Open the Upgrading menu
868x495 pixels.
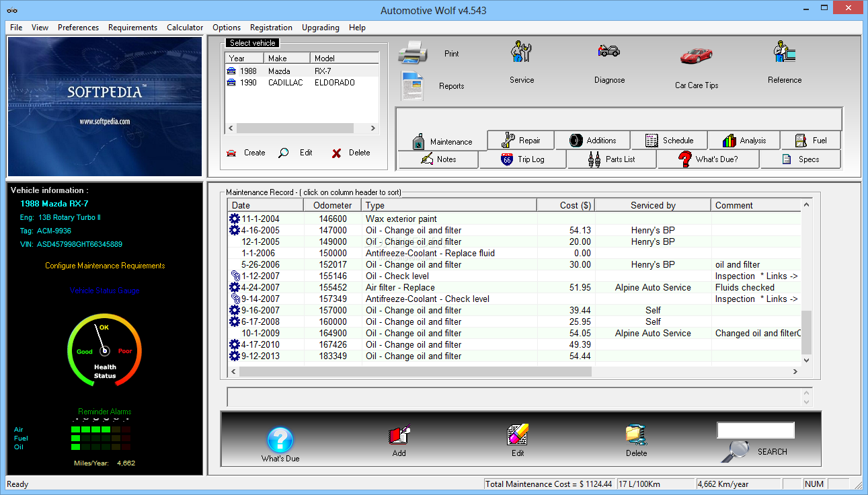point(321,28)
